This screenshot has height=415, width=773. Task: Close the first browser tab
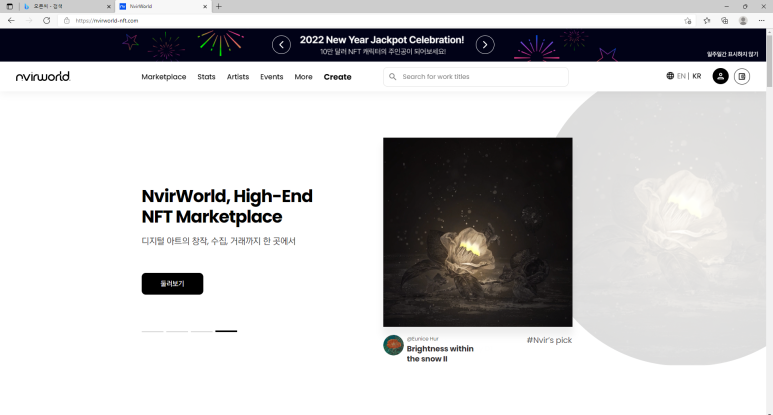click(x=109, y=6)
